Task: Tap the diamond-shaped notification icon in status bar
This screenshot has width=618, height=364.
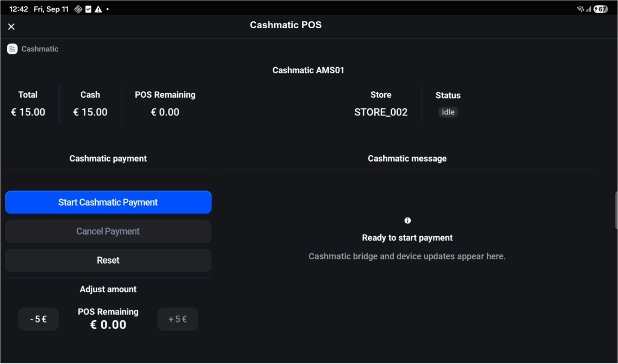Action: [x=78, y=9]
